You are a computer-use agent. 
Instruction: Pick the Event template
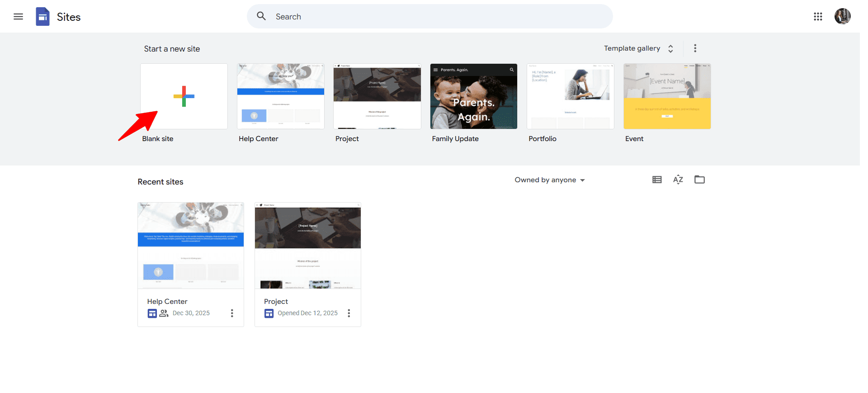[x=667, y=96]
